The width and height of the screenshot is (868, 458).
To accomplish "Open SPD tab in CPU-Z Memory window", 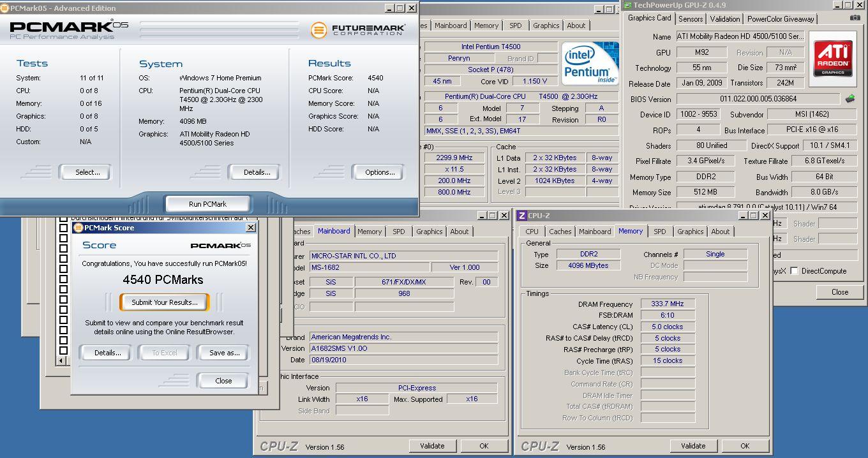I will 660,232.
